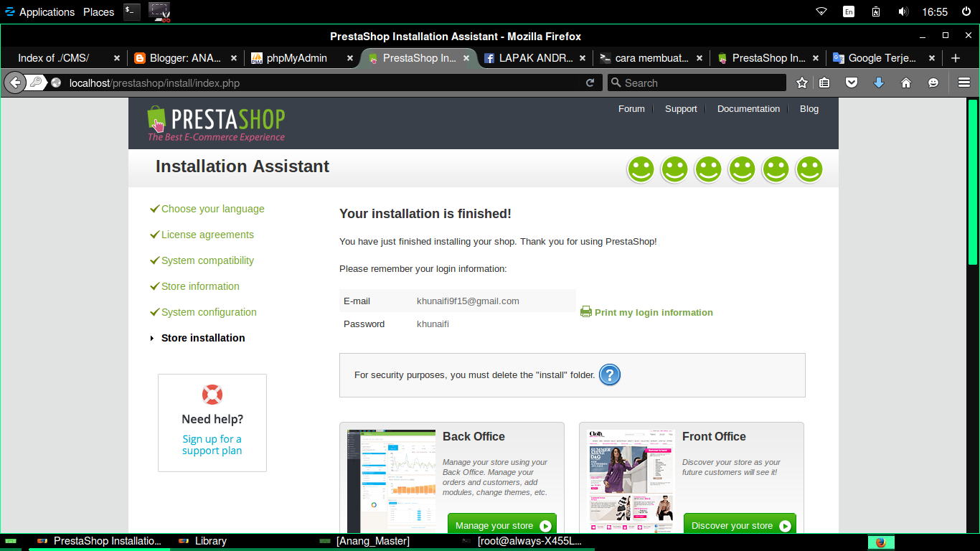Close the cara membuat... tab
The image size is (980, 551).
[x=699, y=58]
